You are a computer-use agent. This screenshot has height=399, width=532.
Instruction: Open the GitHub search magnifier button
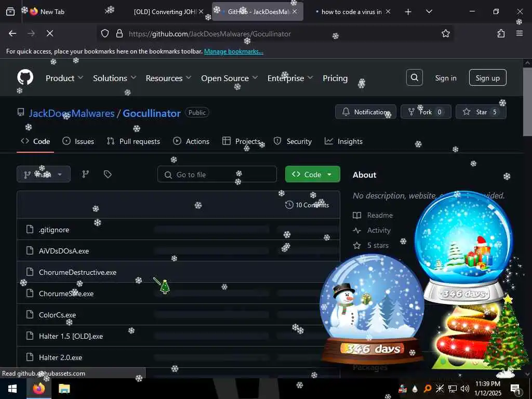pos(414,78)
